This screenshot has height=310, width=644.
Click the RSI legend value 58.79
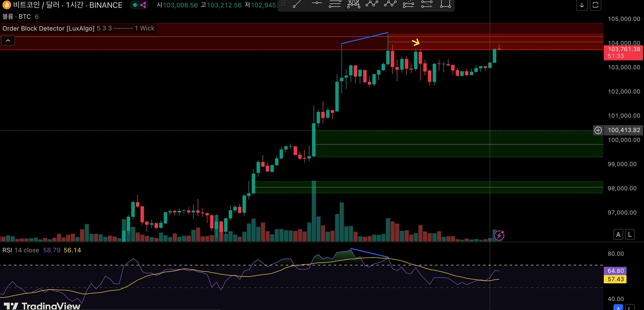click(52, 250)
